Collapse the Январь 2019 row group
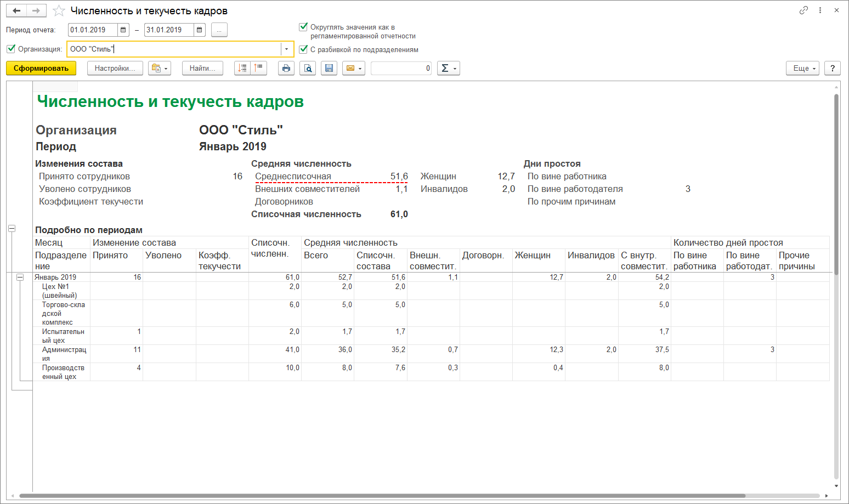The height and width of the screenshot is (504, 849). pos(20,278)
